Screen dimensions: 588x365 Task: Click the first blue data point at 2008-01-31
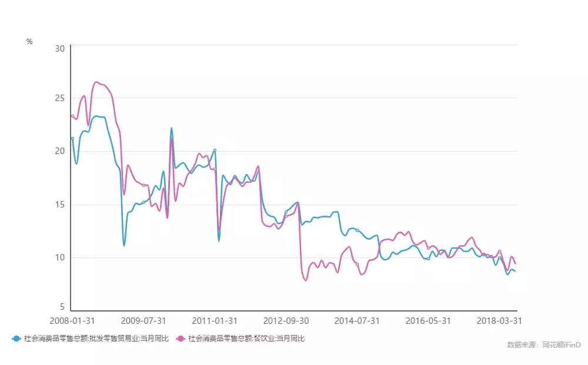click(72, 138)
